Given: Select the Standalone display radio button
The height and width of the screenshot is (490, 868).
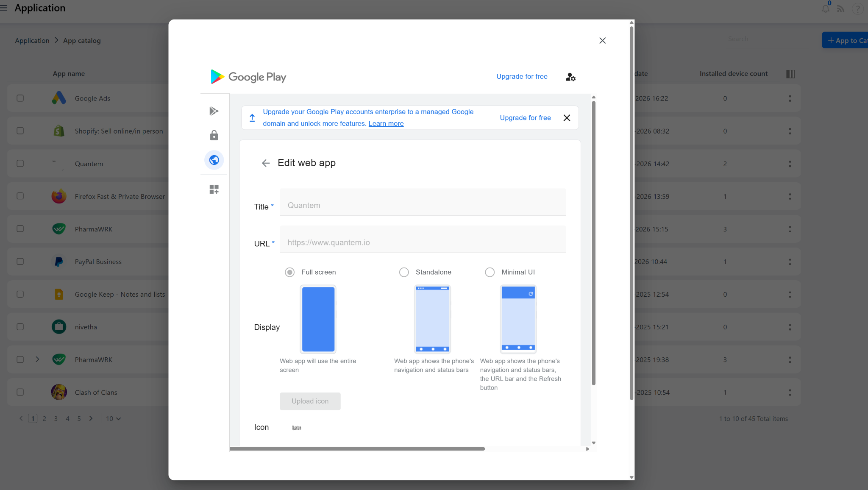Looking at the screenshot, I should (x=404, y=272).
